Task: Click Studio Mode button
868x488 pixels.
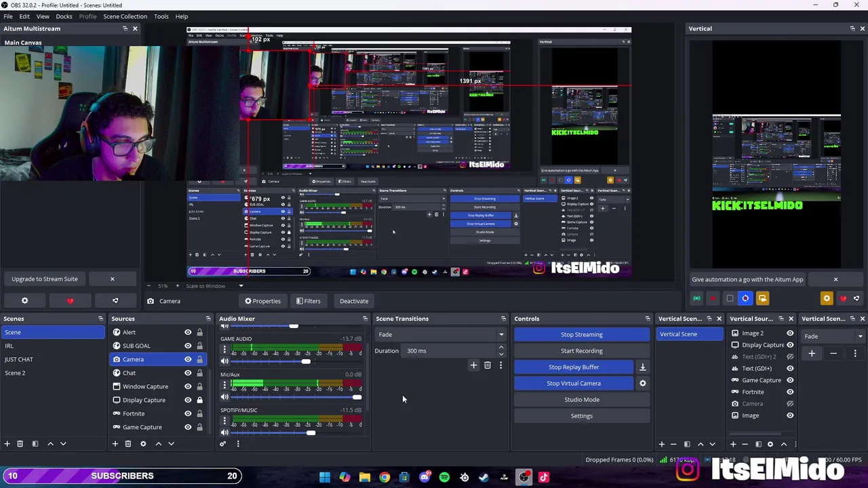Action: tap(581, 400)
